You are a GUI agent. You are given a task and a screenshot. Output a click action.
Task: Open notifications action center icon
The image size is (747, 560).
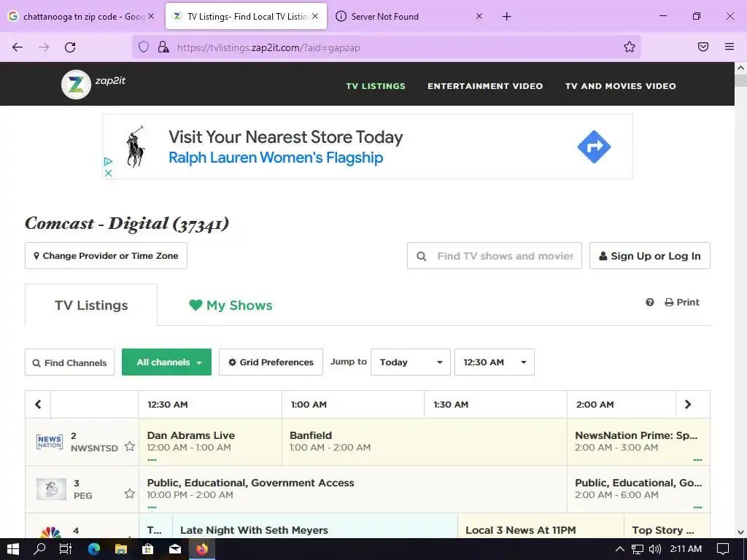click(723, 549)
